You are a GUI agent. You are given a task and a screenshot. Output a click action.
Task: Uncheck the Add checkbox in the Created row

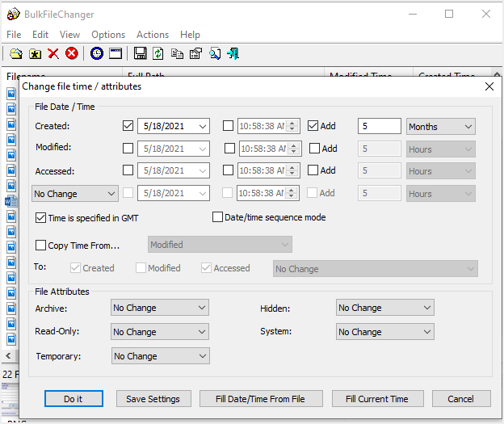pos(313,126)
